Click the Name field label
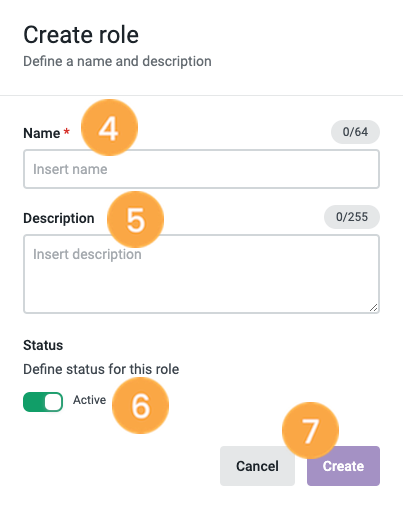The image size is (403, 507). 42,133
